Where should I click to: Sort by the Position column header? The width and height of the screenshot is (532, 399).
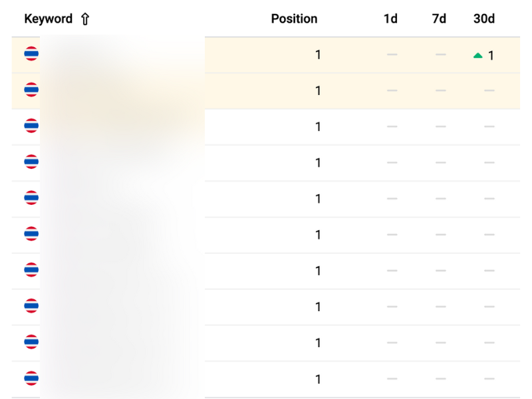[294, 19]
